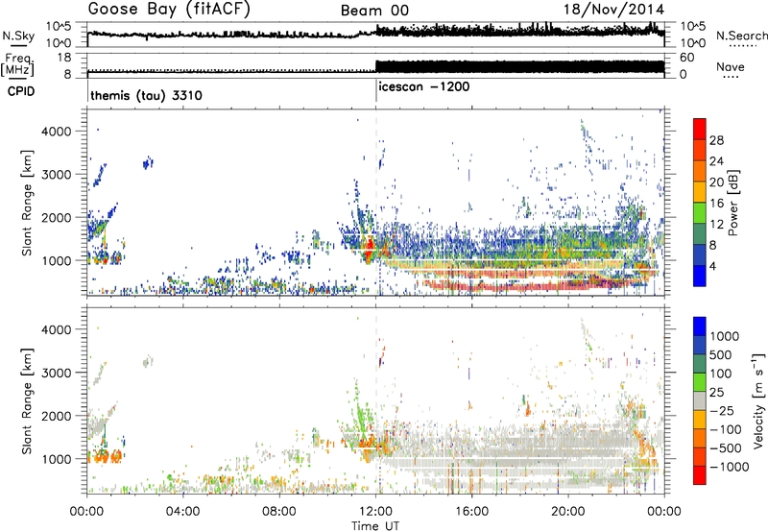The height and width of the screenshot is (532, 768).
Task: Click the blue top segment of velocity color bar
Action: [x=700, y=326]
